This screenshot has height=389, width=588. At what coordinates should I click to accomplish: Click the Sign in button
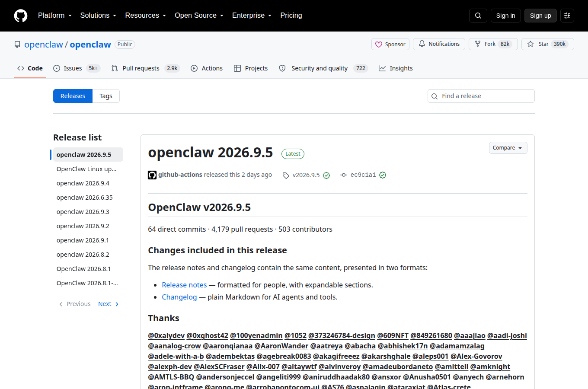point(506,16)
